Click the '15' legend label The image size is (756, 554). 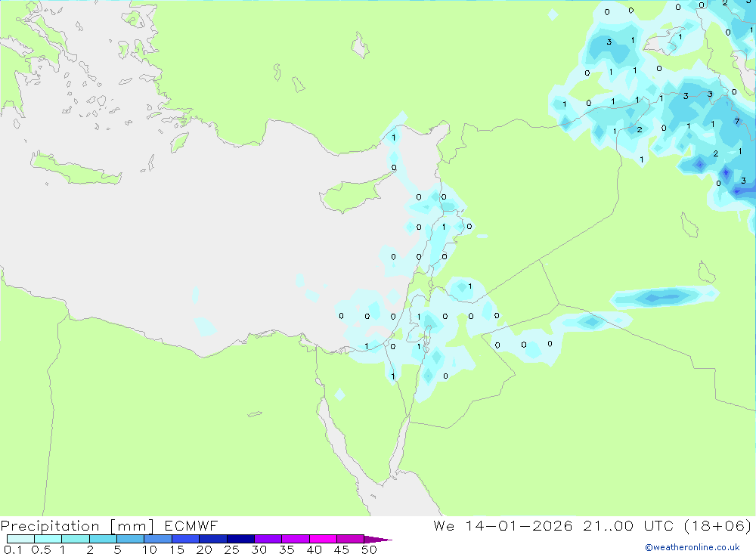click(176, 549)
